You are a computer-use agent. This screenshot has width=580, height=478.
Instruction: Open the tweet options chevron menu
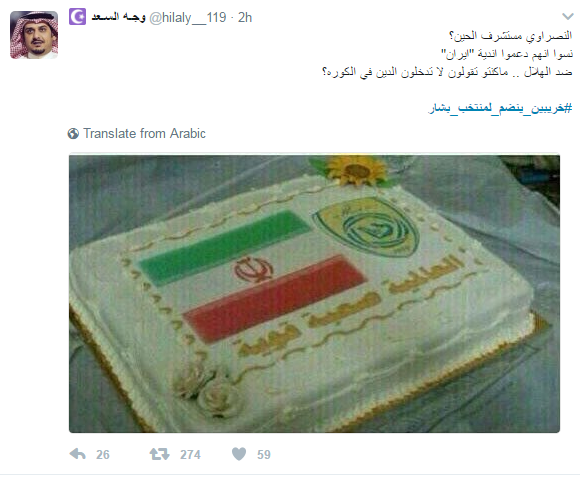click(x=567, y=16)
